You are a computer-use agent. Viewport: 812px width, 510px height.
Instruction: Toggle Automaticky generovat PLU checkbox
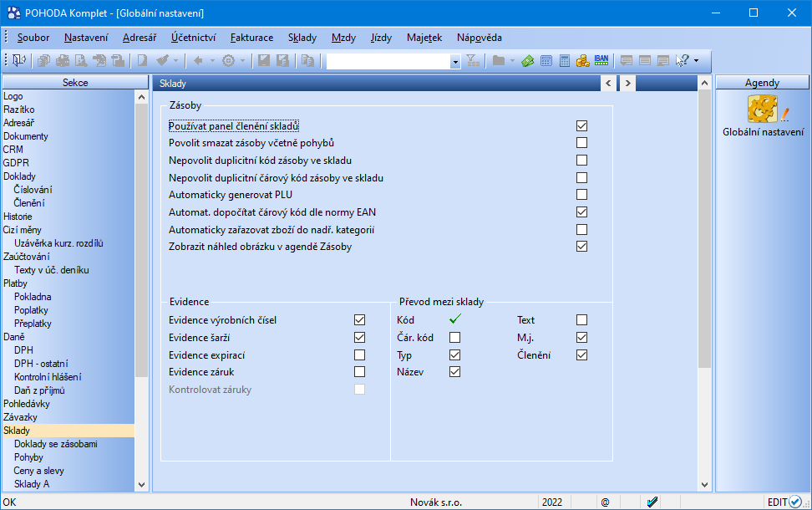581,194
